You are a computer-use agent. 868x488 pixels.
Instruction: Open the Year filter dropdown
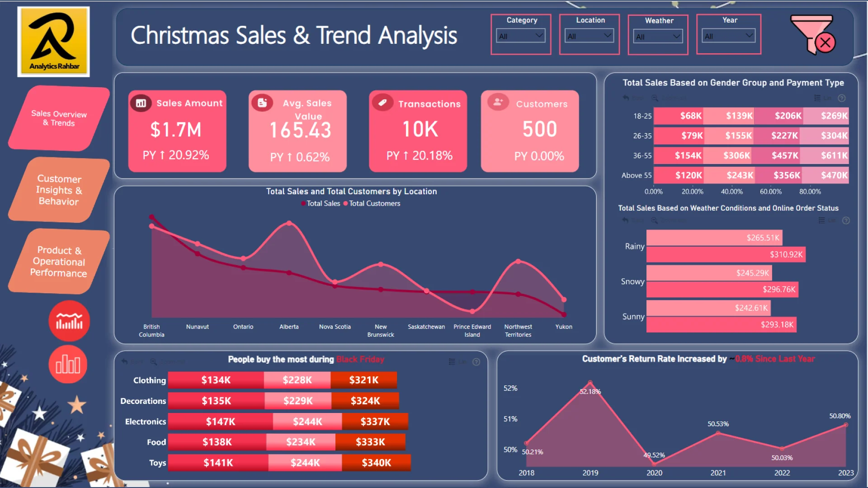coord(728,36)
